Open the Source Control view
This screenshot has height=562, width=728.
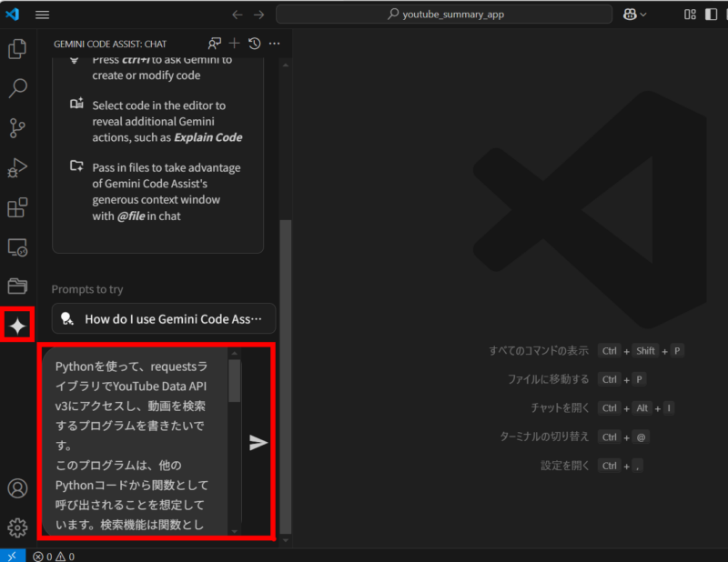tap(17, 128)
